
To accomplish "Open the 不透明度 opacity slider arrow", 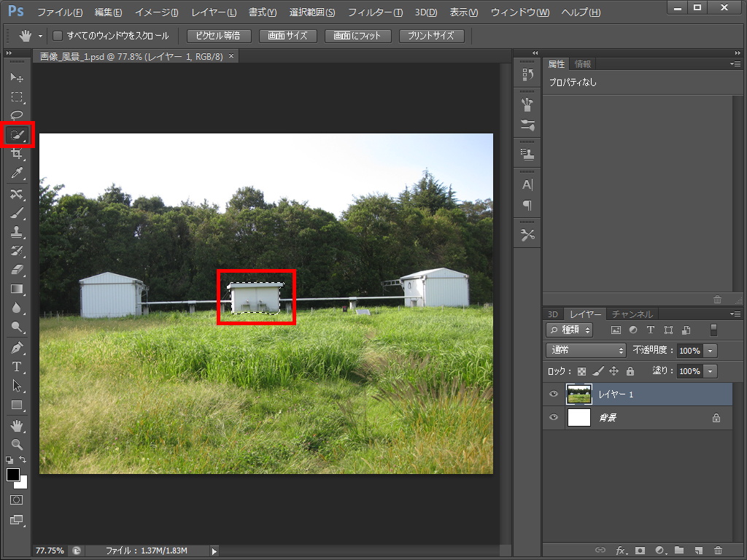I will tap(711, 351).
